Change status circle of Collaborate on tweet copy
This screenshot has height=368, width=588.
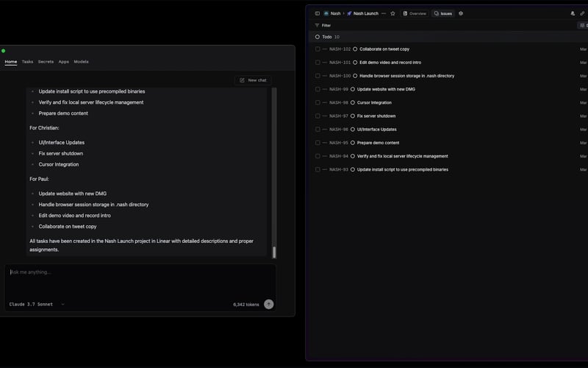tap(355, 49)
